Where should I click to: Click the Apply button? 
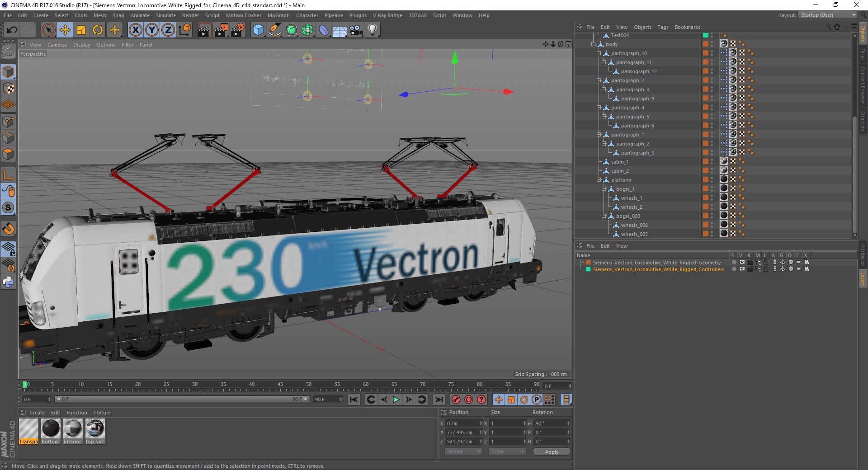552,452
